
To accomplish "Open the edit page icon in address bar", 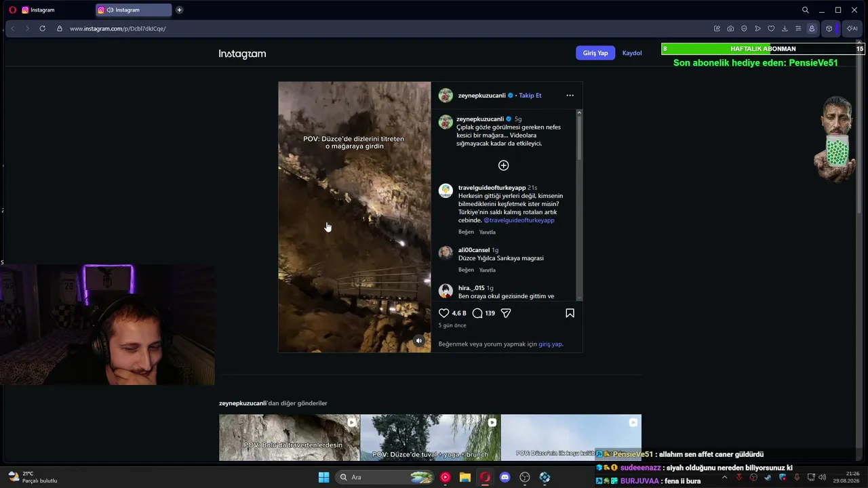I will tap(717, 28).
